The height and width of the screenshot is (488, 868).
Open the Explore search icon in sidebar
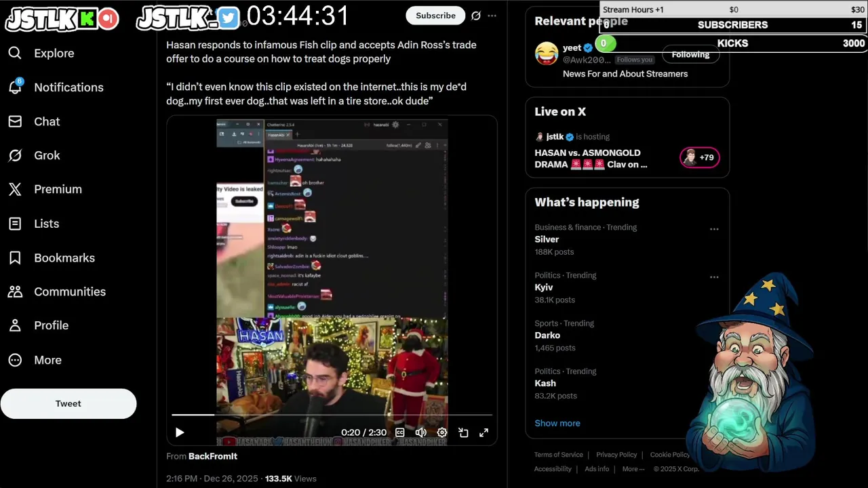click(x=15, y=53)
